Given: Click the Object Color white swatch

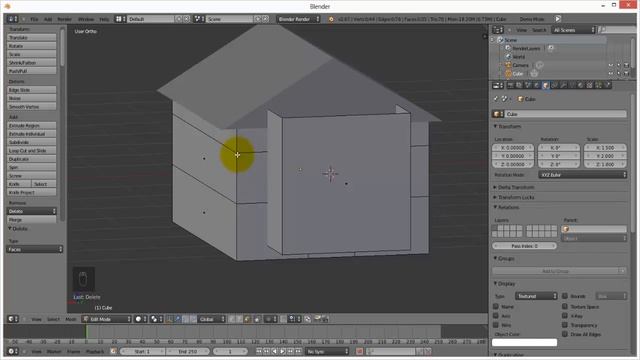Looking at the screenshot, I should click(x=524, y=342).
